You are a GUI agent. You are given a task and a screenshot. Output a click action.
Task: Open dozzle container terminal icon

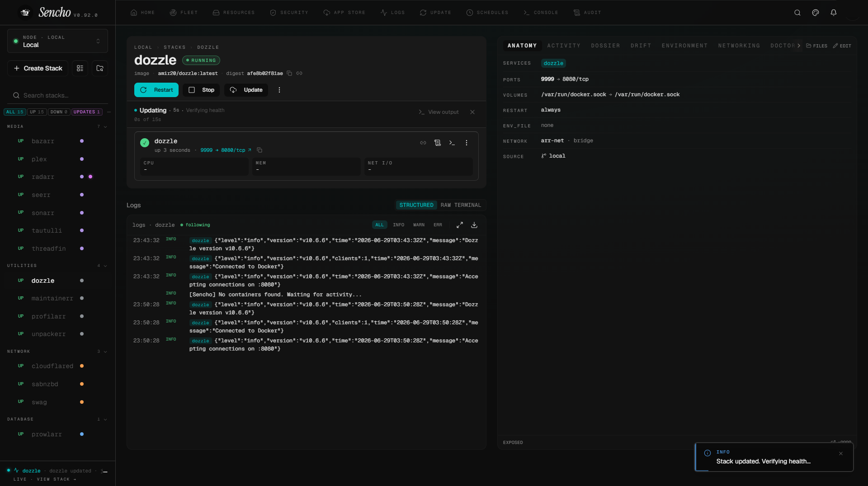coord(452,143)
